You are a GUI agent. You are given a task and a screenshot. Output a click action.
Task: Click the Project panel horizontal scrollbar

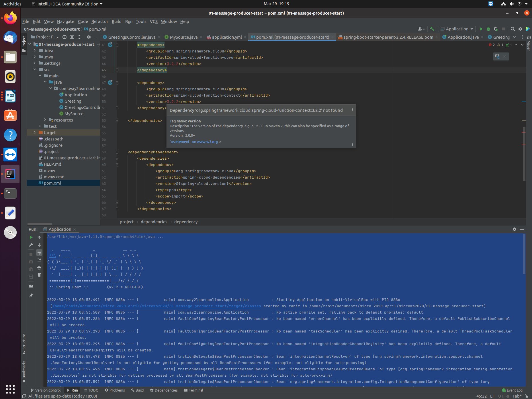40,224
